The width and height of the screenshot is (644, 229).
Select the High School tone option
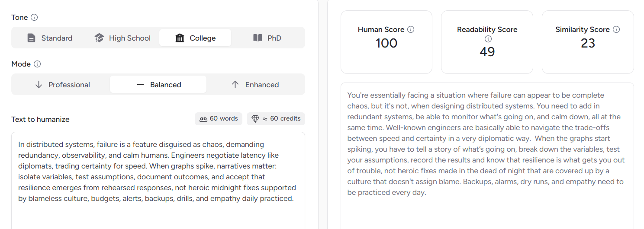click(122, 38)
